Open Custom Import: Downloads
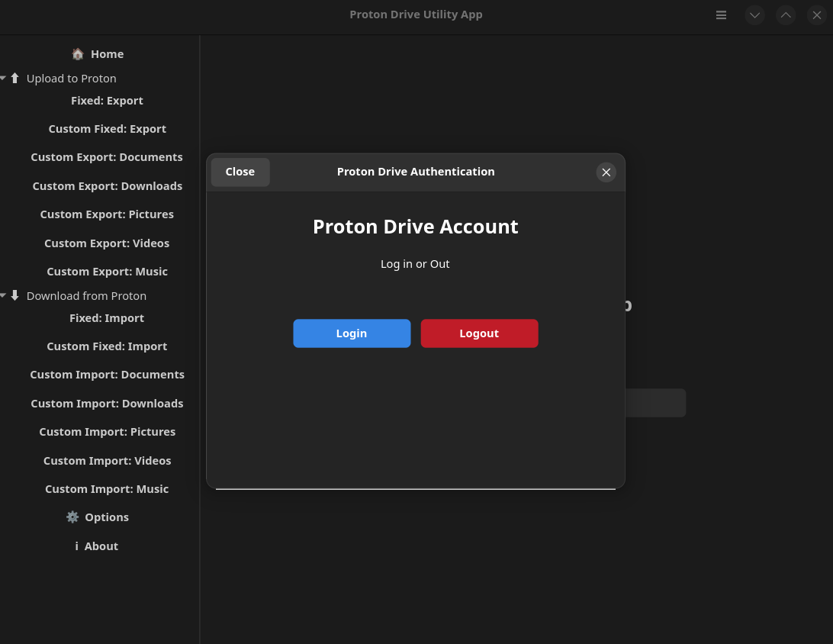The width and height of the screenshot is (833, 644). tap(107, 404)
